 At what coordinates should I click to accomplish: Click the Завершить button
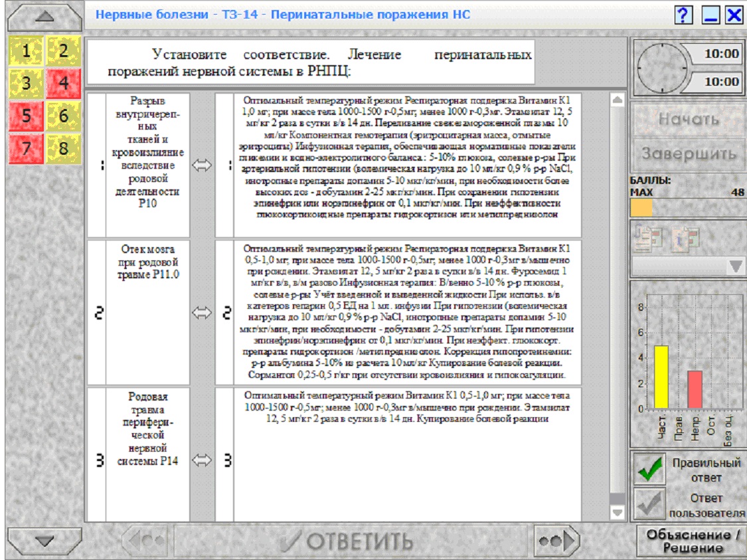(689, 154)
